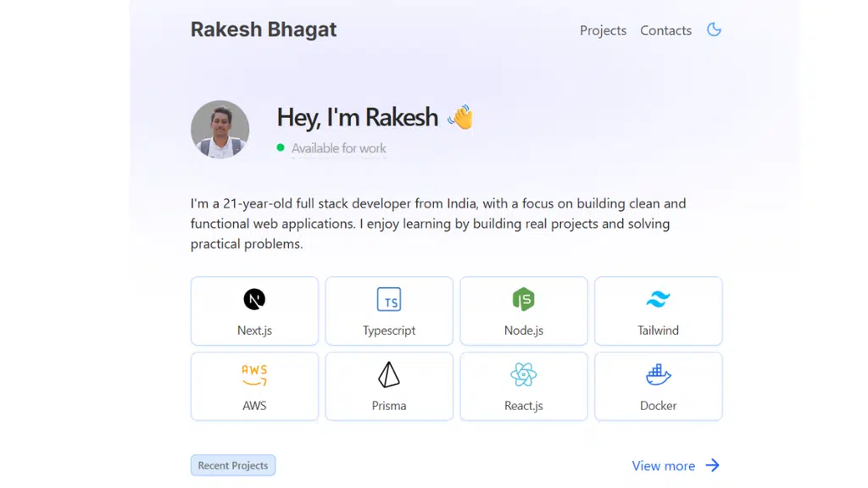Click the Prisma triangle icon
The height and width of the screenshot is (488, 868).
389,374
